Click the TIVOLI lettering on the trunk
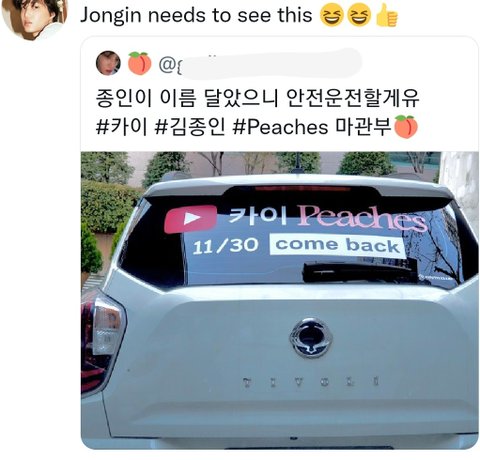Screen dimensions: 480x460 pos(311,382)
